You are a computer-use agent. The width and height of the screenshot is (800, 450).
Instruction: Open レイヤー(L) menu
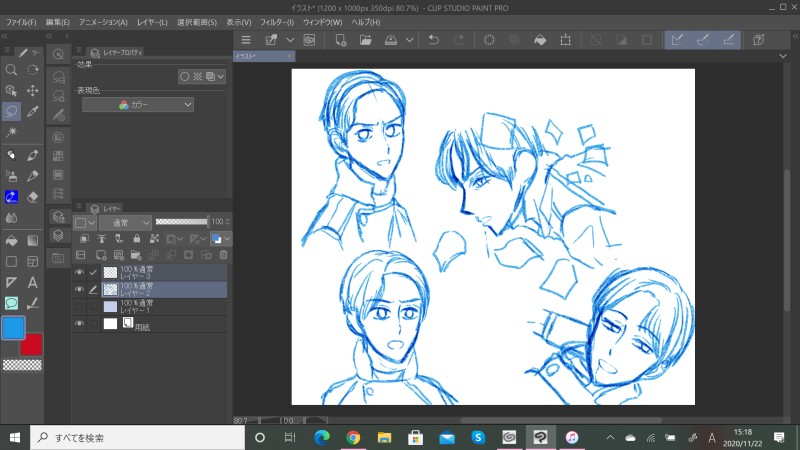pos(152,22)
